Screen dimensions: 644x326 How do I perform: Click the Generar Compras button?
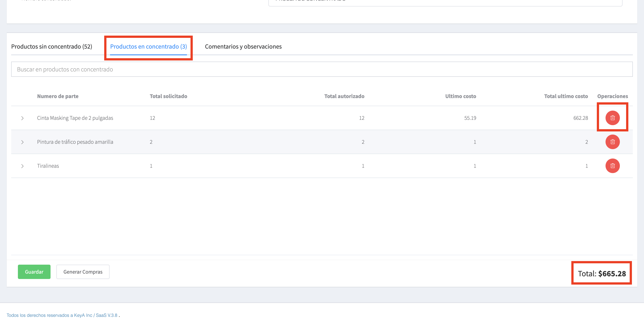coord(83,272)
